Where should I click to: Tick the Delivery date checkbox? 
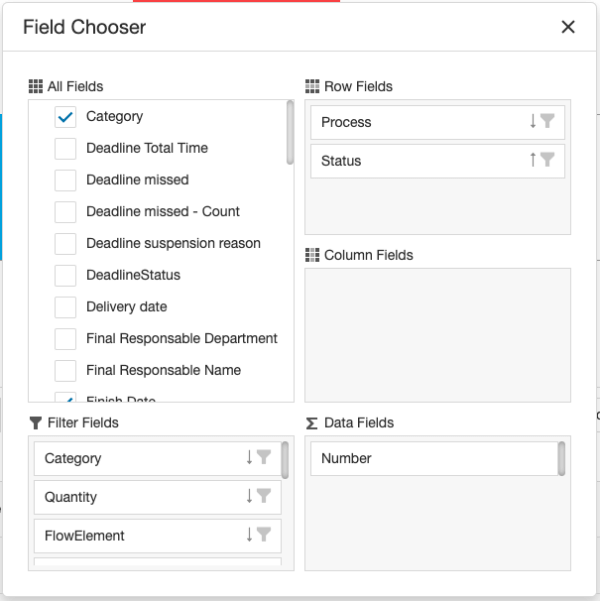click(x=65, y=307)
